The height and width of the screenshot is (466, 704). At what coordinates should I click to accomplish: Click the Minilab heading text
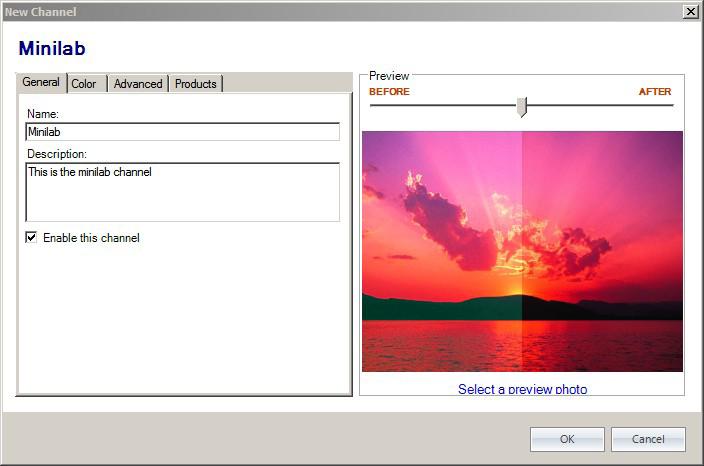(52, 48)
